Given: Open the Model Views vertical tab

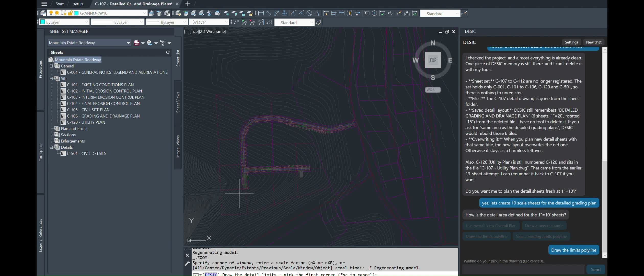Looking at the screenshot, I should click(x=178, y=146).
